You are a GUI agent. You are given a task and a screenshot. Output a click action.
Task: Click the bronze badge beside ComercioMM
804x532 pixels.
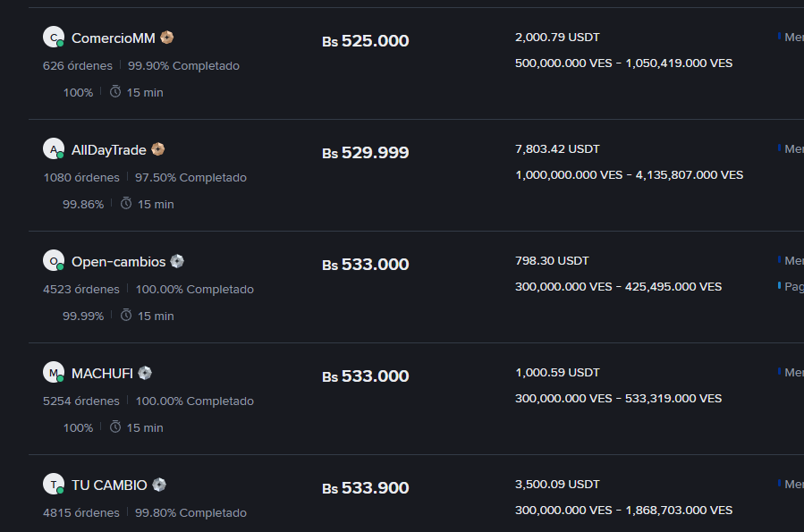click(x=166, y=38)
